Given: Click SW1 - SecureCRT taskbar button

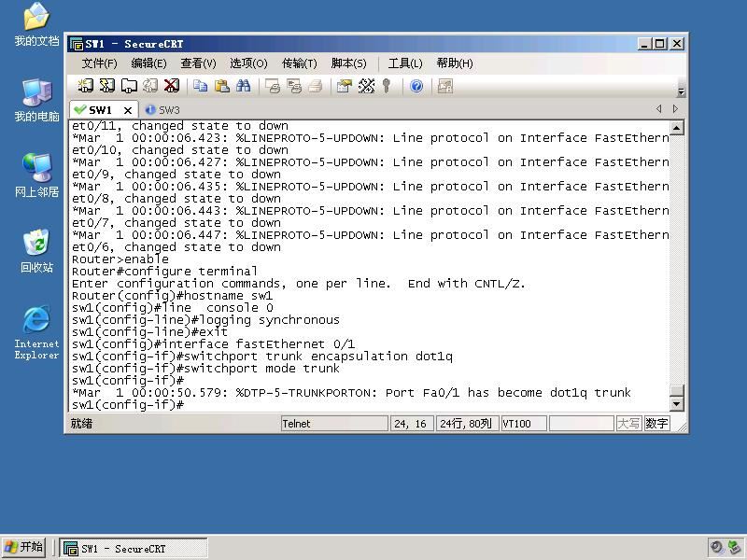Looking at the screenshot, I should [134, 549].
